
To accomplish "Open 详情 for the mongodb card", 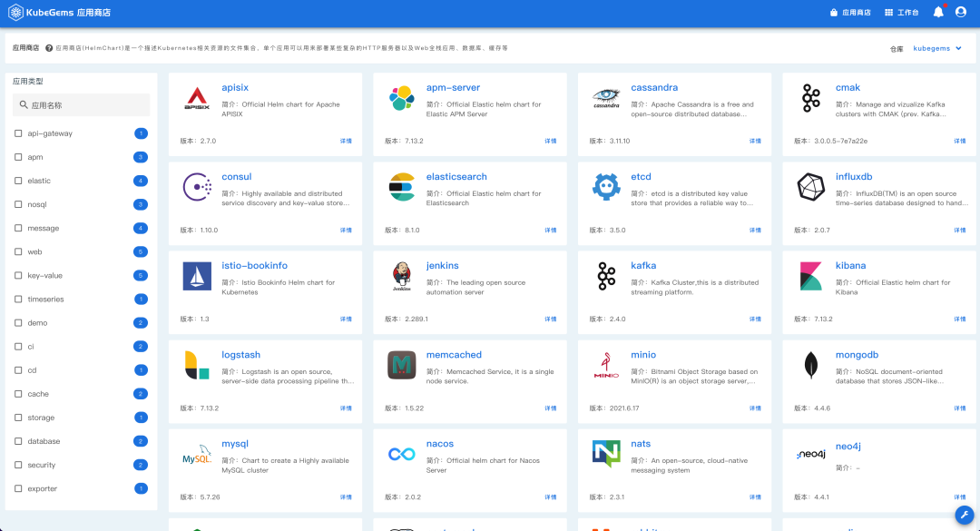I will [960, 408].
